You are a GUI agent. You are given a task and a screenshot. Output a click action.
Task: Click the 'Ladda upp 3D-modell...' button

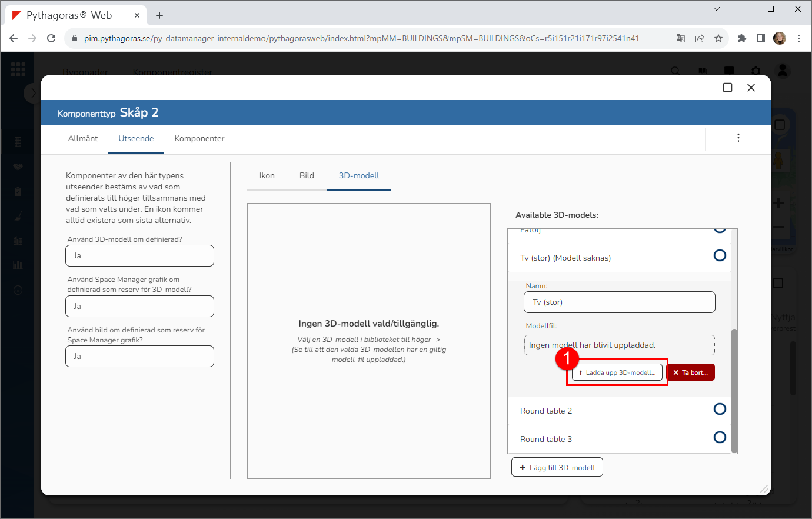tap(617, 372)
